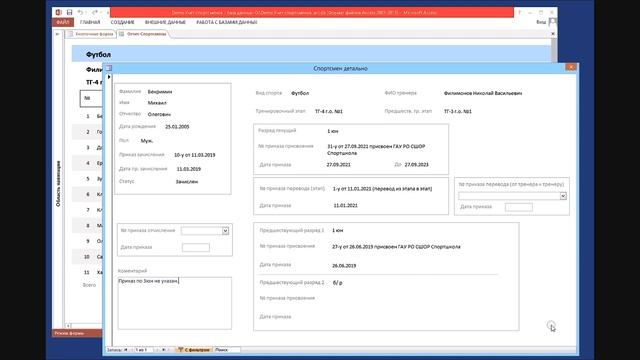The width and height of the screenshot is (640, 360).
Task: Go to next record in navigation bar
Action: pos(157,350)
